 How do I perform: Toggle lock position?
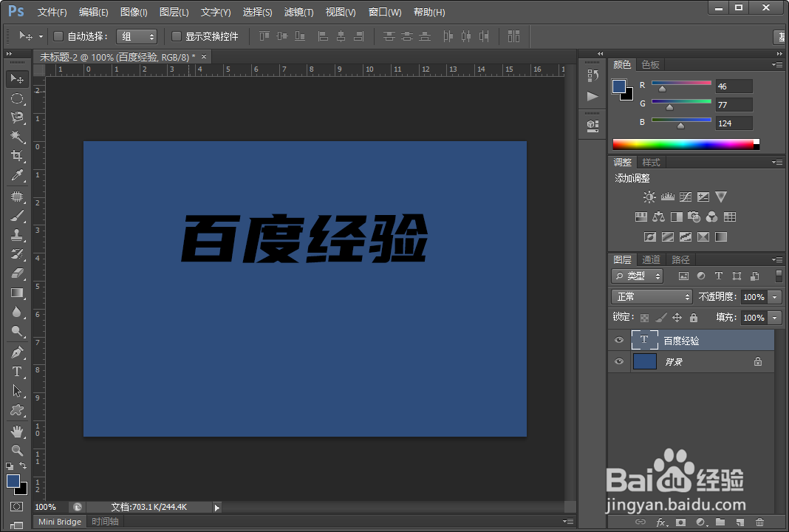(677, 318)
